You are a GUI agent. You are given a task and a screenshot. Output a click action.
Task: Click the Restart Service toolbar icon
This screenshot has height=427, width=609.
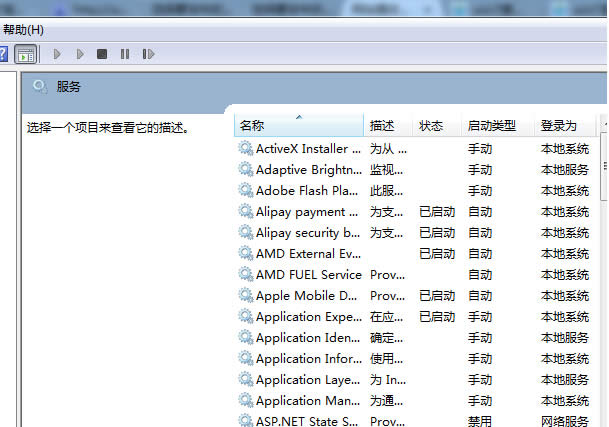[148, 54]
